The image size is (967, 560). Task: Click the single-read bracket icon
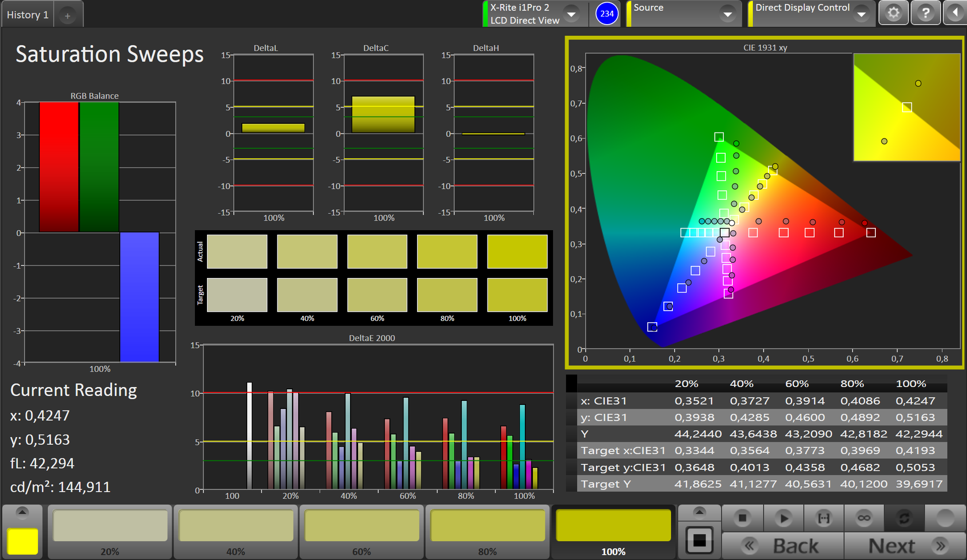(823, 518)
